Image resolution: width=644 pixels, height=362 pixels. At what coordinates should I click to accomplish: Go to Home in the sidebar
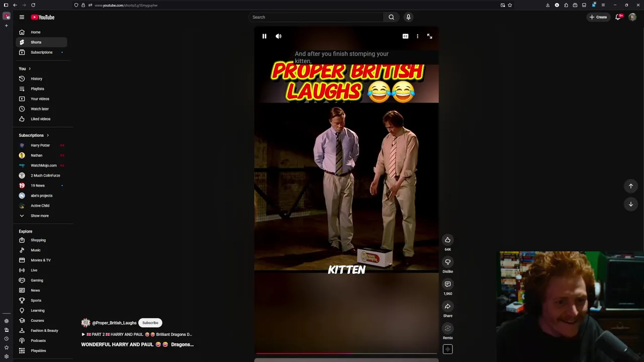click(x=42, y=32)
